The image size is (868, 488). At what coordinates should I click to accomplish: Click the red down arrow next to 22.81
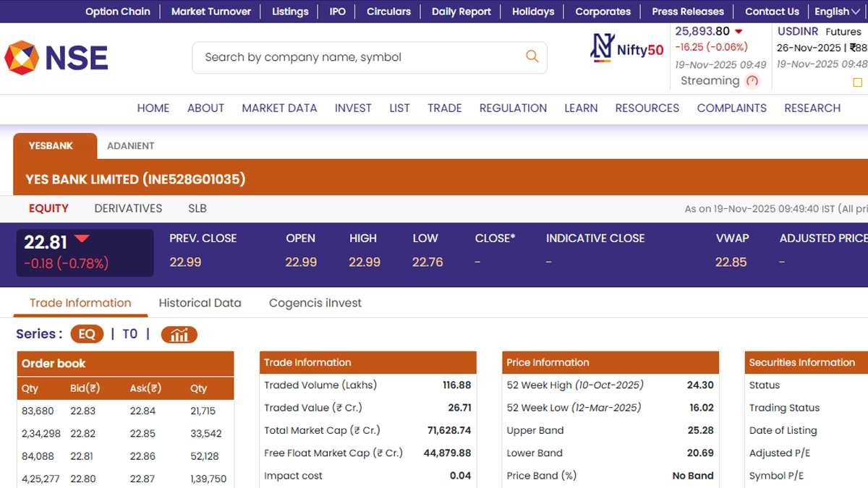[x=82, y=239]
